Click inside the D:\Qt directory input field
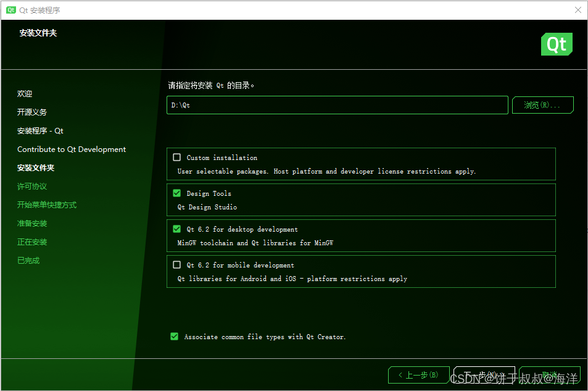This screenshot has height=391, width=588. point(337,105)
